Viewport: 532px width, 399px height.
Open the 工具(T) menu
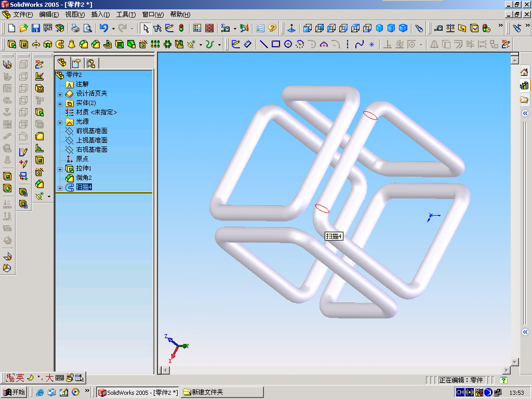click(x=126, y=14)
